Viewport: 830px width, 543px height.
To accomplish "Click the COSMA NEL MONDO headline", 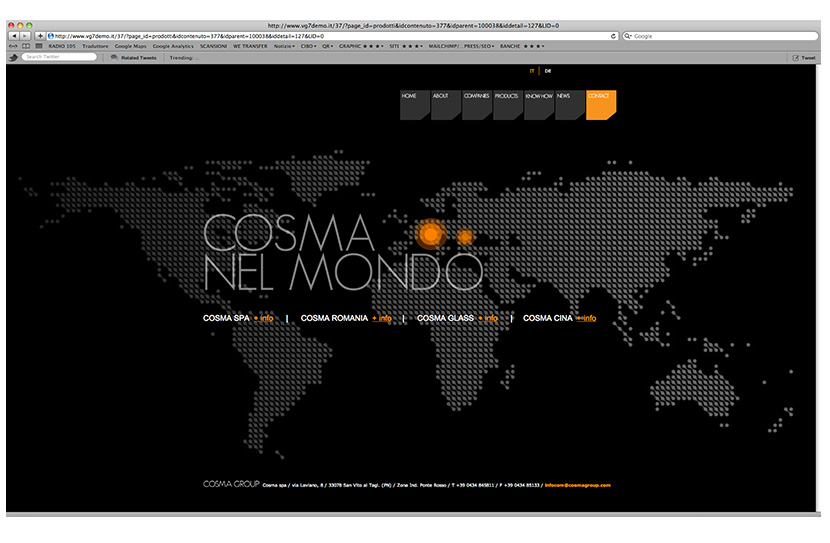I will click(x=343, y=252).
